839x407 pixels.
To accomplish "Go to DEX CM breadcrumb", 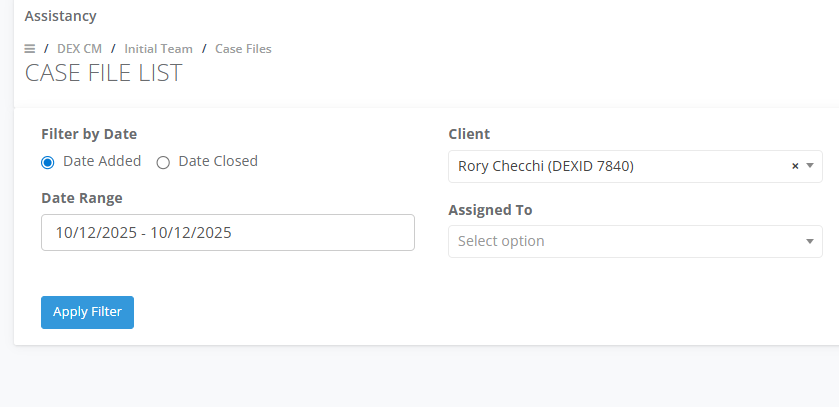I will click(79, 49).
